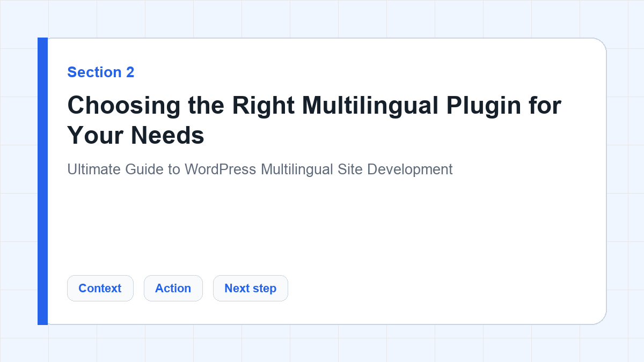Select the 'Section 2' label
Image resolution: width=644 pixels, height=362 pixels.
point(101,72)
